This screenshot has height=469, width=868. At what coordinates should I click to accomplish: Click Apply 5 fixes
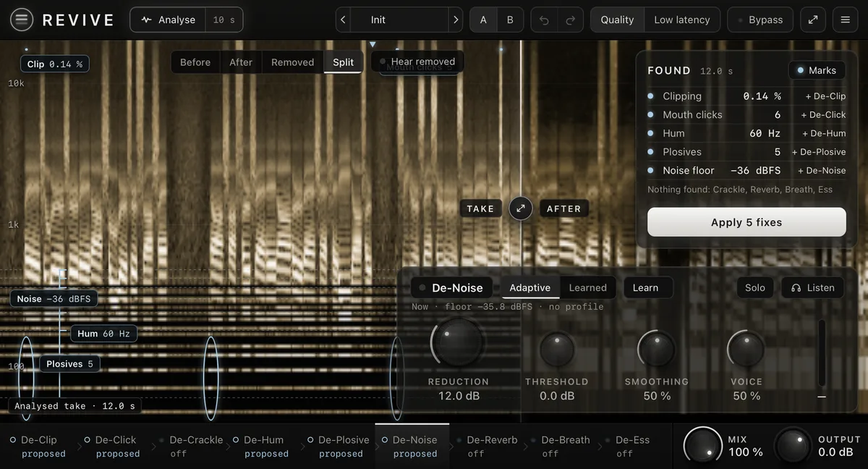coord(746,222)
